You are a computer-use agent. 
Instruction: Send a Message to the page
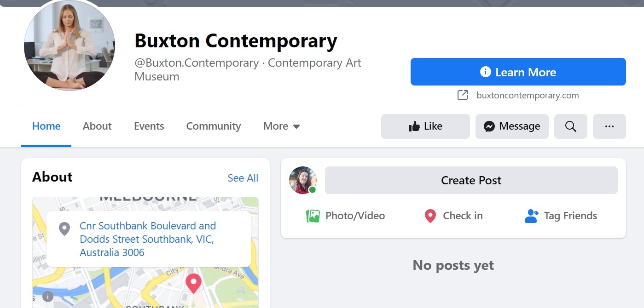[x=512, y=126]
